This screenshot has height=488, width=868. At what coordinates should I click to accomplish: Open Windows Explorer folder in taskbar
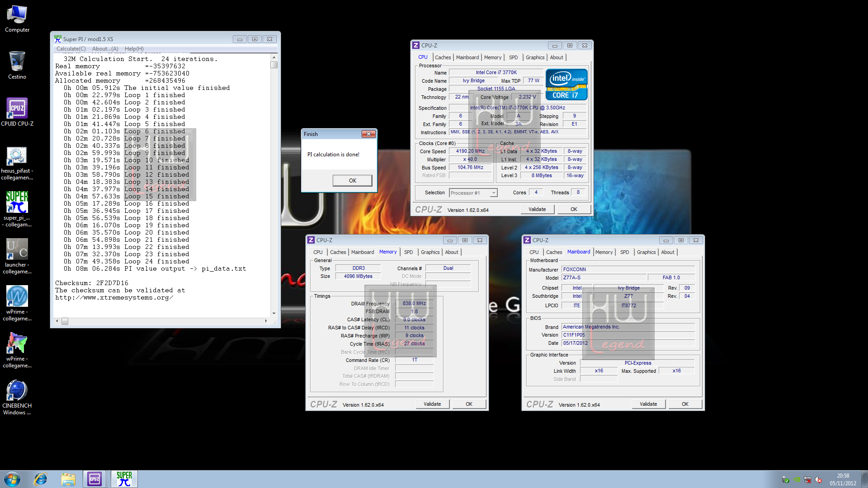coord(68,479)
